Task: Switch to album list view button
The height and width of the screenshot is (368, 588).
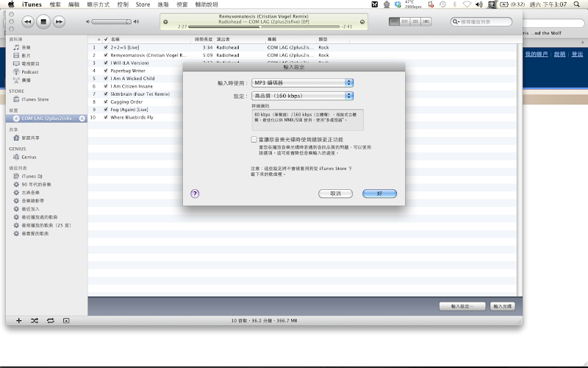Action: (405, 22)
